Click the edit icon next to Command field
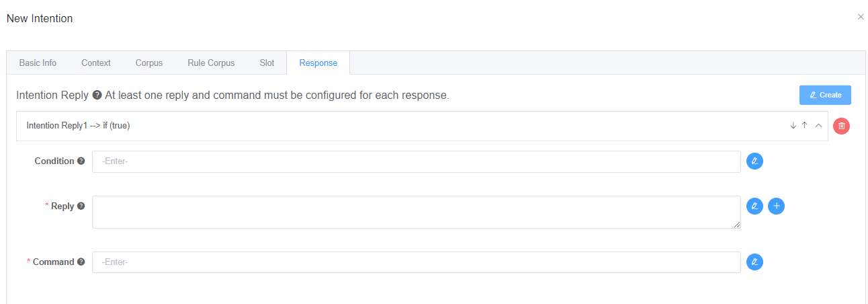The image size is (868, 304). (754, 262)
